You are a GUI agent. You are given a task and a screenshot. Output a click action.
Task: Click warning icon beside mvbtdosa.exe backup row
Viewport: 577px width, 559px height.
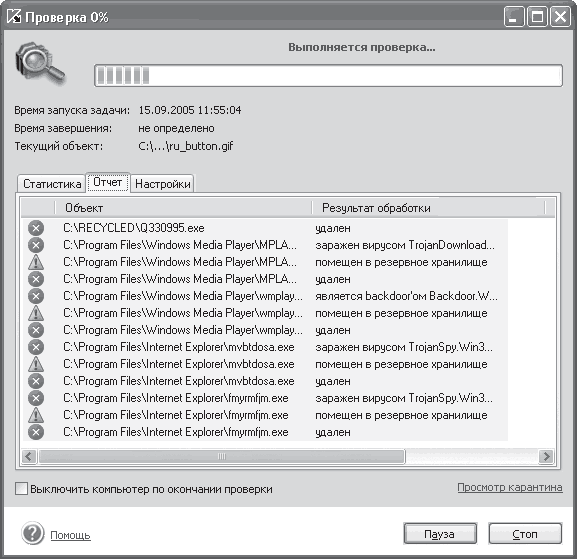tap(36, 364)
